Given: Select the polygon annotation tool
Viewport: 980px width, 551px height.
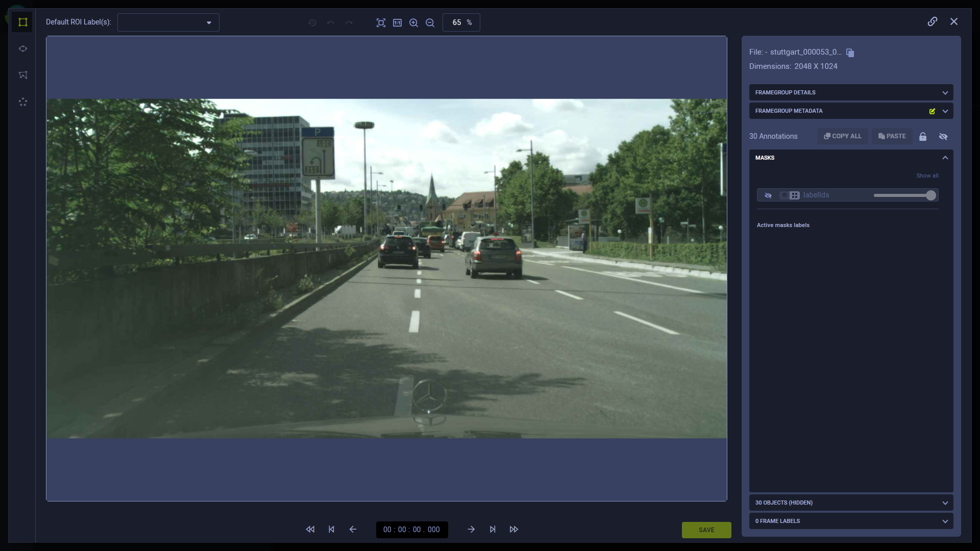Looking at the screenshot, I should (22, 75).
